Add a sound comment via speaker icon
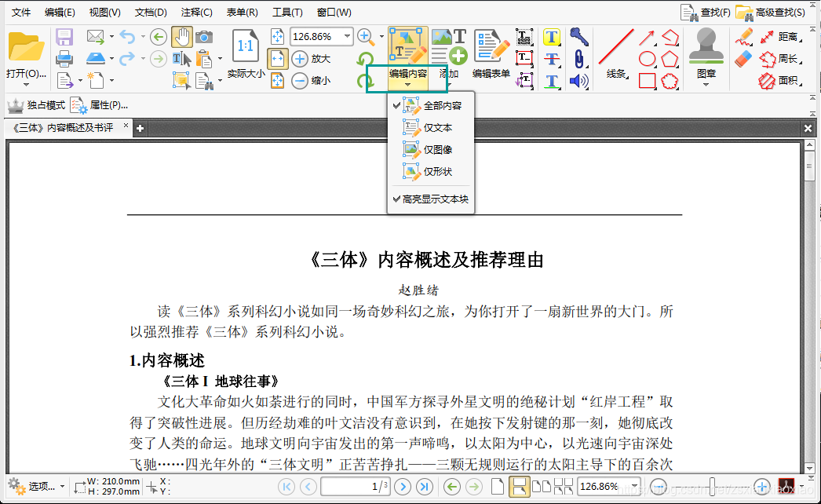 pyautogui.click(x=579, y=81)
